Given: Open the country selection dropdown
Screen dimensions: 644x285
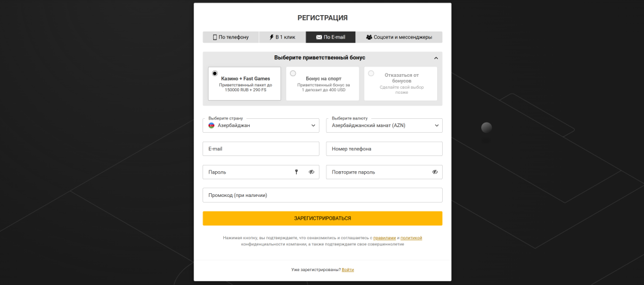Looking at the screenshot, I should 260,126.
